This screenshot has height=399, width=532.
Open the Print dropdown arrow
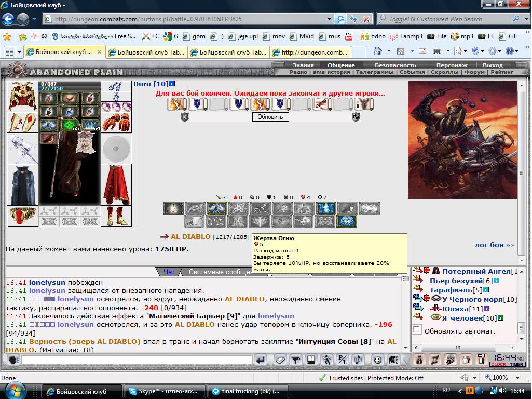coord(447,51)
